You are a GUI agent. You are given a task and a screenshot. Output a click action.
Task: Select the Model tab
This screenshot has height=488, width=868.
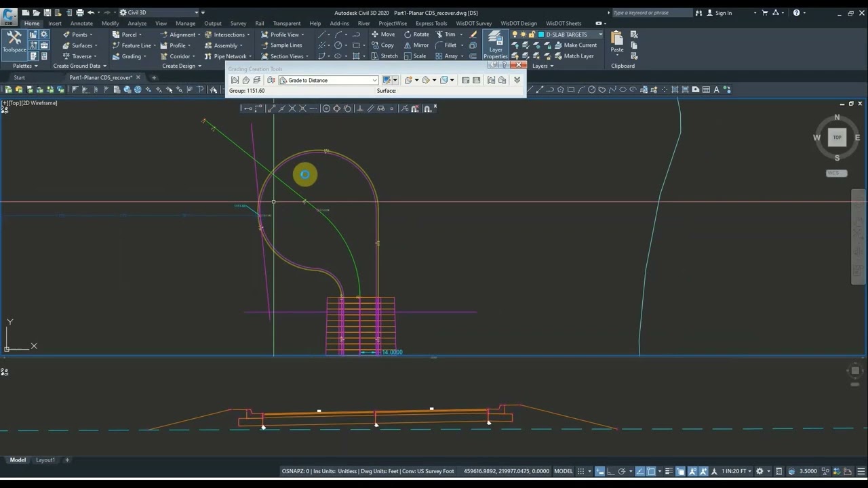pos(18,460)
